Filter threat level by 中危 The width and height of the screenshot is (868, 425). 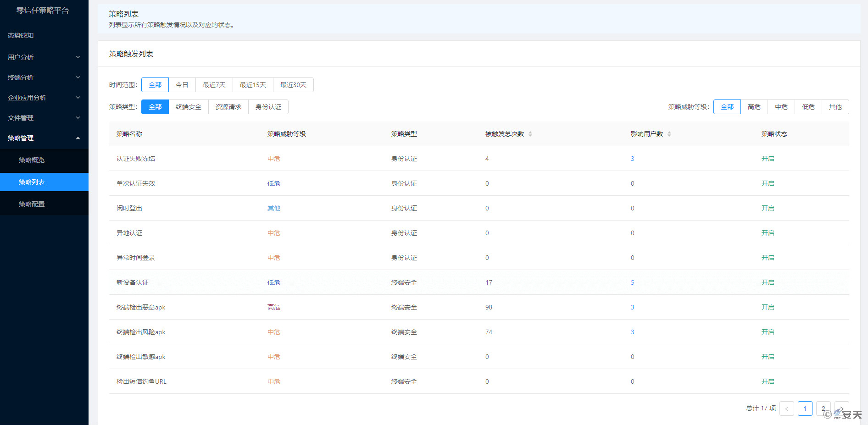[x=781, y=107]
